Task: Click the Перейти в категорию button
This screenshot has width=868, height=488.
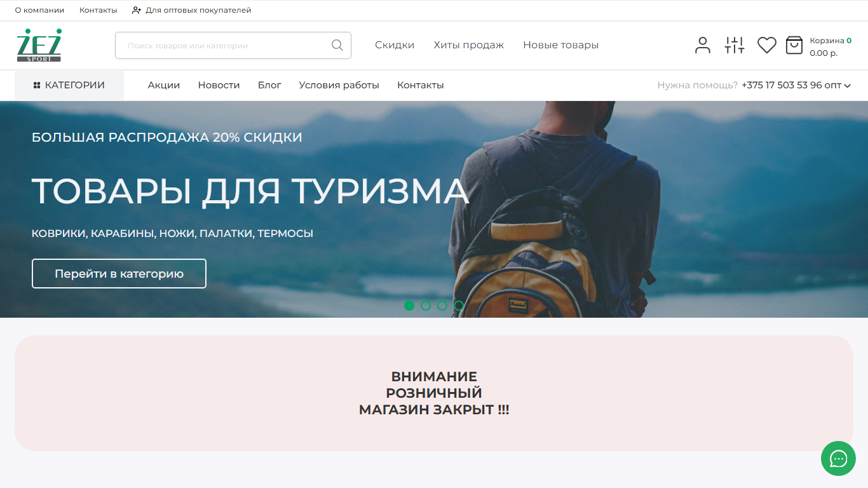Action: tap(119, 274)
